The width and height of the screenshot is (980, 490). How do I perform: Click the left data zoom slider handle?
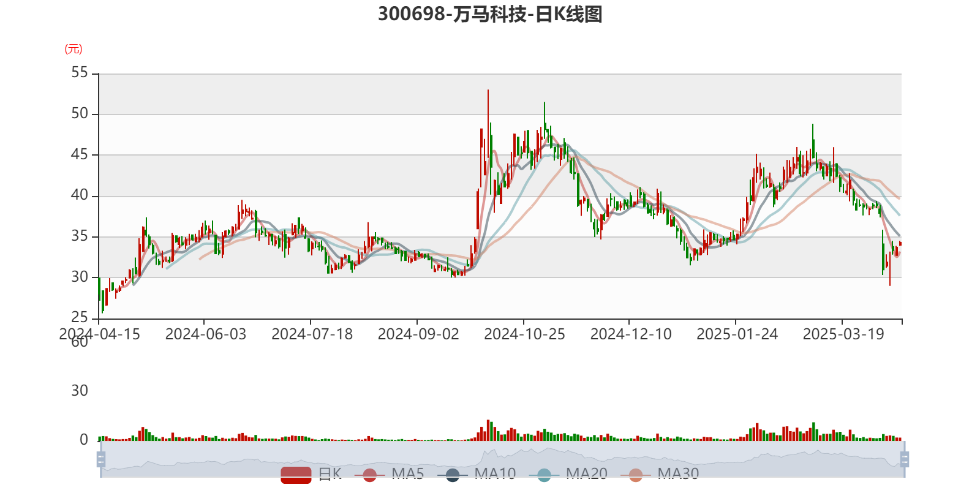[101, 459]
